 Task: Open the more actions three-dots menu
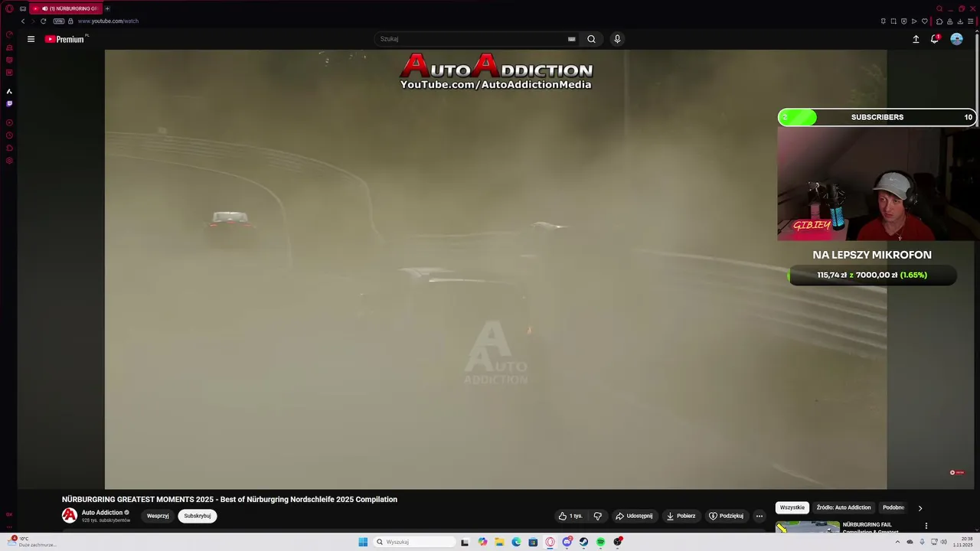point(759,516)
